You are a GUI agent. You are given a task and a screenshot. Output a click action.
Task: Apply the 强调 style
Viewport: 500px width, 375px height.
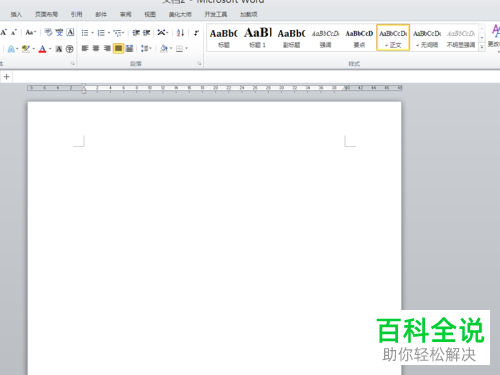[325, 38]
